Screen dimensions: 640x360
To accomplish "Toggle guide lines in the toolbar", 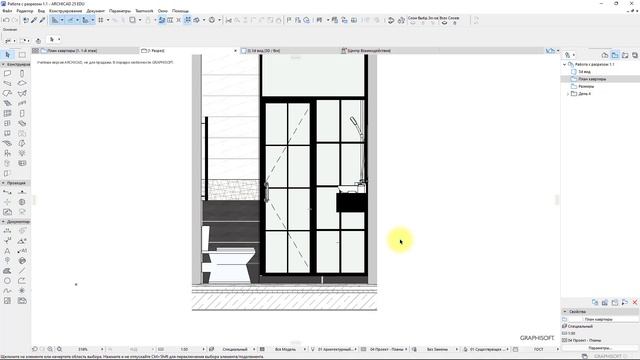I will coord(55,20).
